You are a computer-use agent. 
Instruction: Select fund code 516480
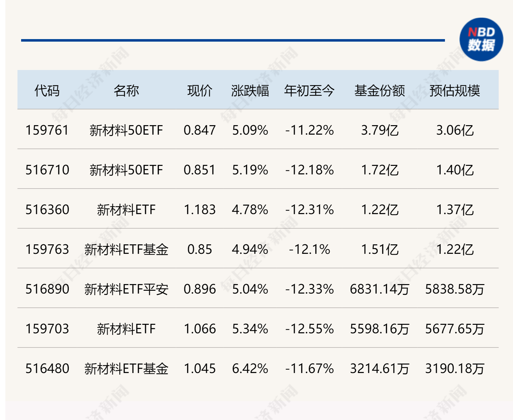[x=47, y=369]
